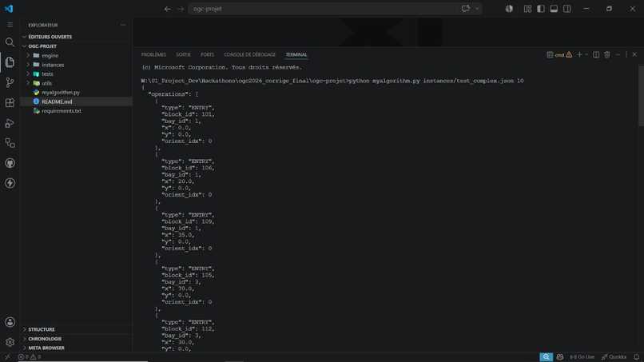This screenshot has height=362, width=644.
Task: Collapse the OGC-PROJET folder section
Action: coord(77,46)
